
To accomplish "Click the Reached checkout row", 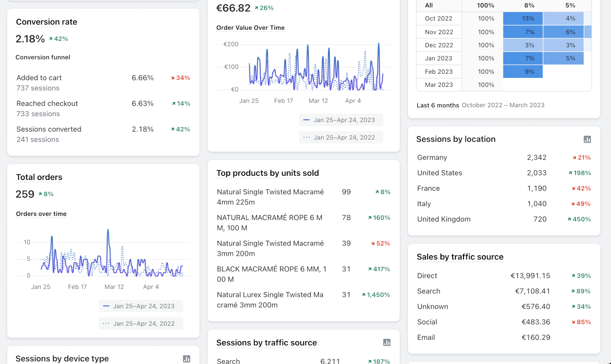I will pos(103,108).
